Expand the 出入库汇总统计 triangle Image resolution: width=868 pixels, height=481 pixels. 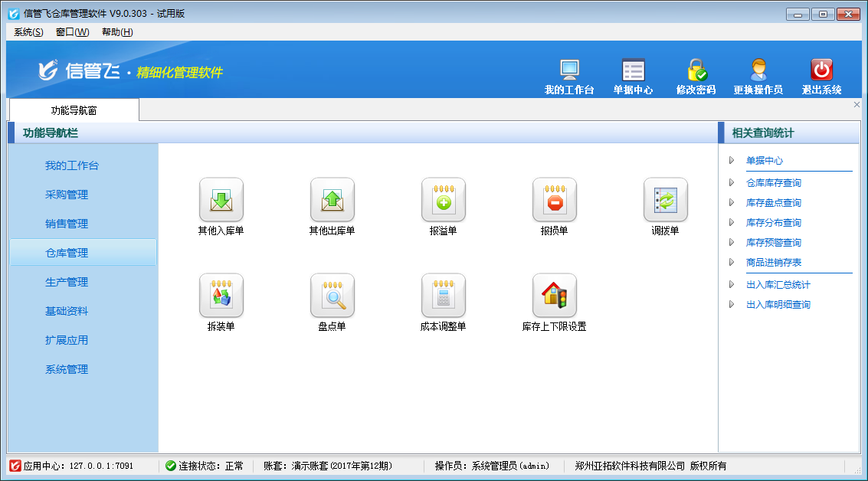click(732, 285)
